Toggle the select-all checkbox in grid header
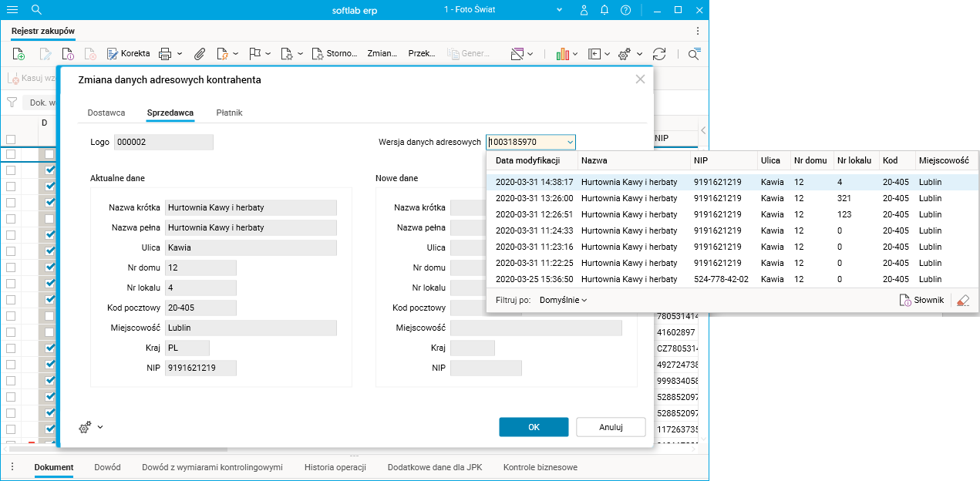This screenshot has height=481, width=980. (x=11, y=140)
